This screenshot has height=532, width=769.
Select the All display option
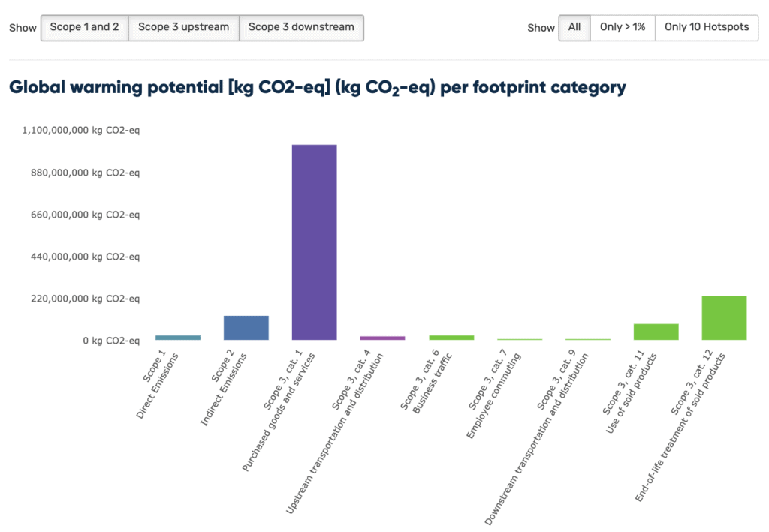pyautogui.click(x=574, y=27)
